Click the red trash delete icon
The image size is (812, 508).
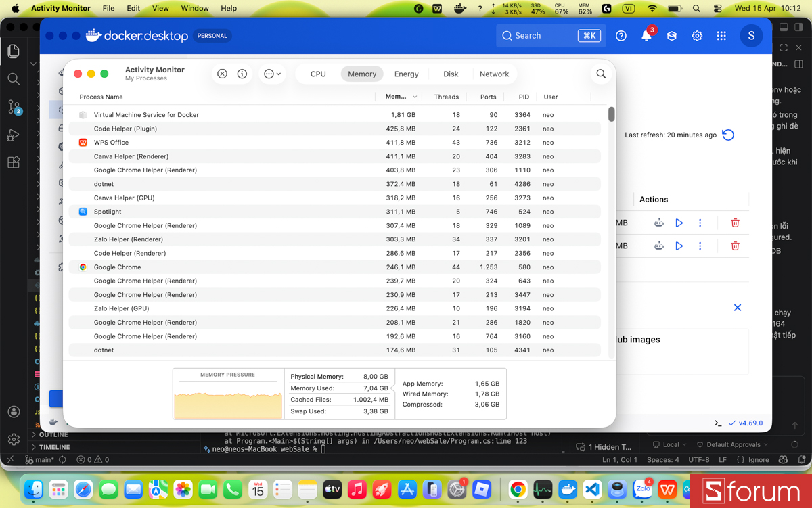click(x=735, y=223)
